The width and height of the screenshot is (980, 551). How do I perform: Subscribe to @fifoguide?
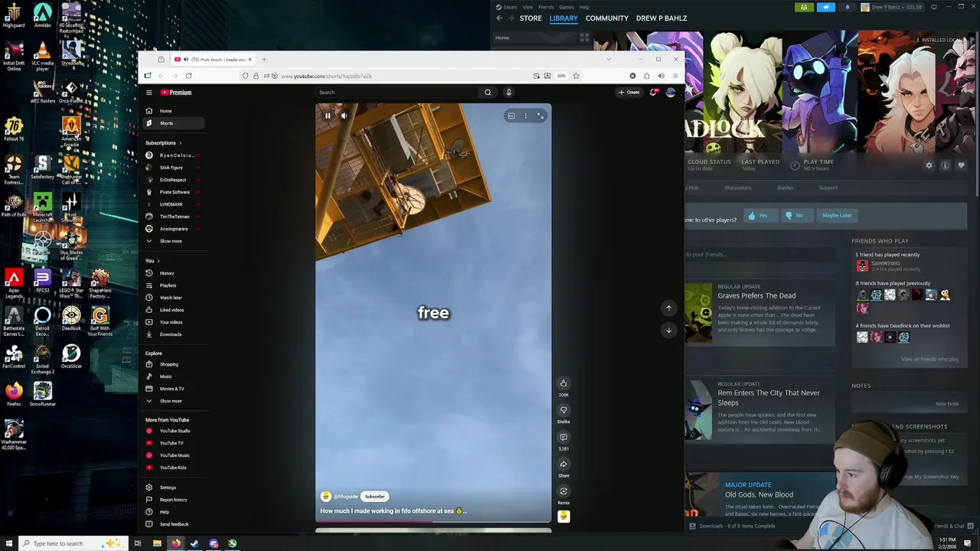pyautogui.click(x=374, y=497)
